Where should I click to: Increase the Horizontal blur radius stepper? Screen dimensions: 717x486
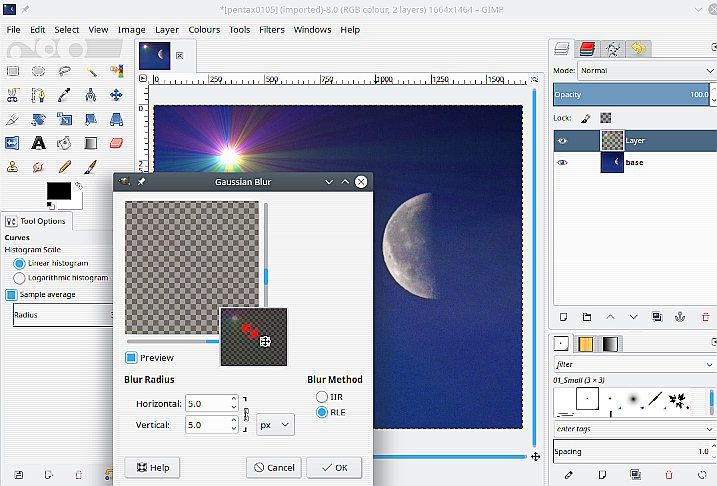(x=234, y=399)
